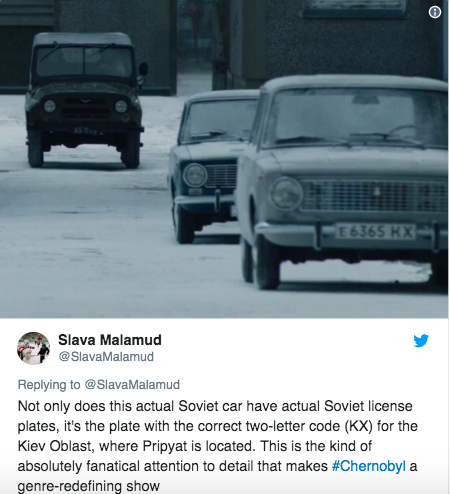Click the E 6365 KX license plate
This screenshot has height=494, width=450.
pos(375,232)
